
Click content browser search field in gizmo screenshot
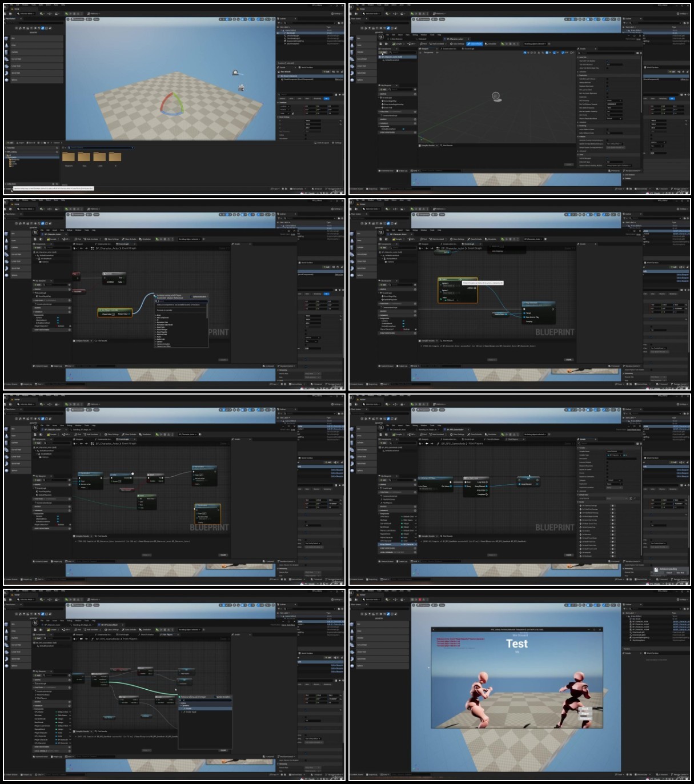101,148
